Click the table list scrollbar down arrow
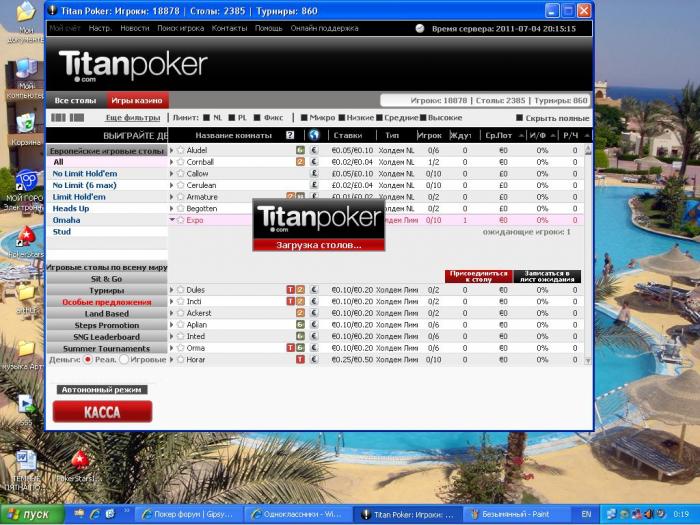Viewport: 700px width, 525px height. point(588,360)
